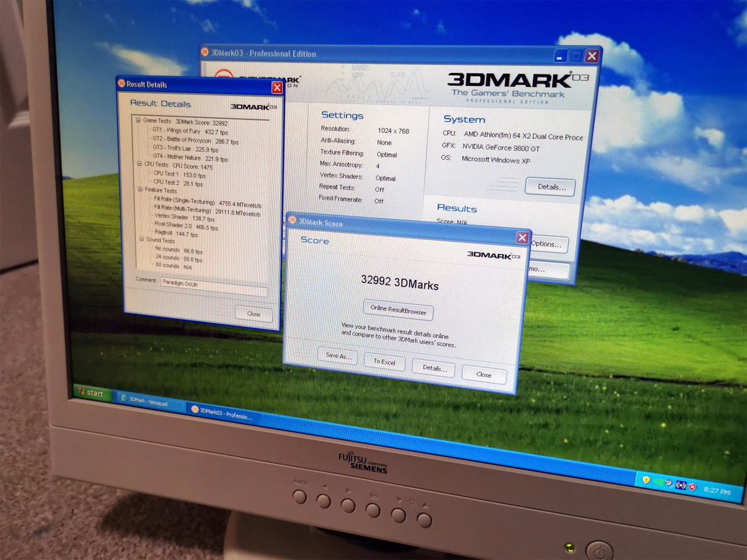The width and height of the screenshot is (747, 560).
Task: Click the gray round tray icon
Action: coord(669,483)
